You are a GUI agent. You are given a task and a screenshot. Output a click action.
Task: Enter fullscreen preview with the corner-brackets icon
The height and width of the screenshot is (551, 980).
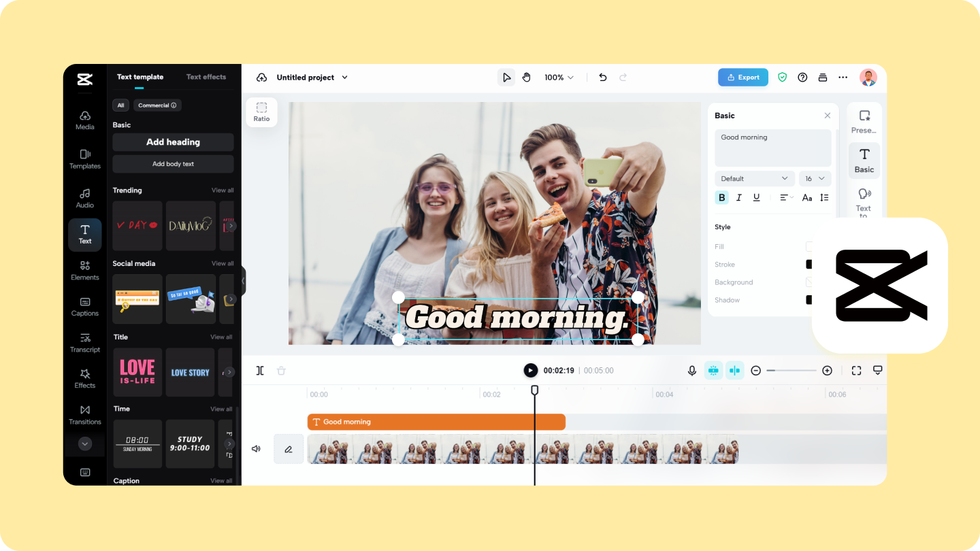856,371
